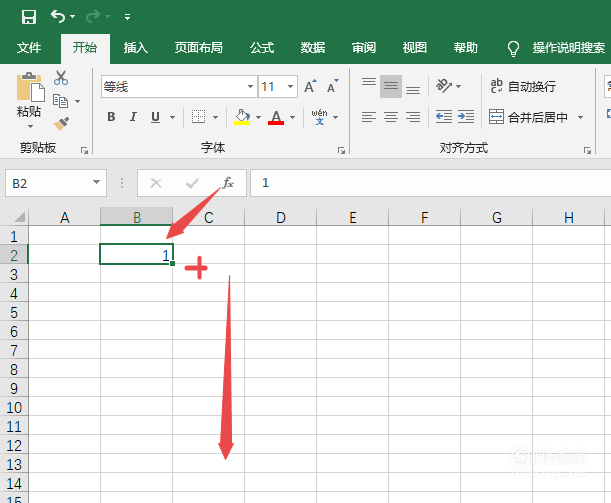Viewport: 611px width, 503px height.
Task: Switch to the 插入 tab
Action: pyautogui.click(x=136, y=48)
